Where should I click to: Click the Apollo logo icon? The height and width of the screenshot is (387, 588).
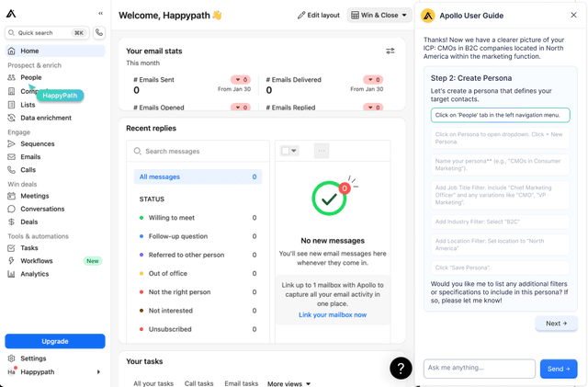point(11,14)
